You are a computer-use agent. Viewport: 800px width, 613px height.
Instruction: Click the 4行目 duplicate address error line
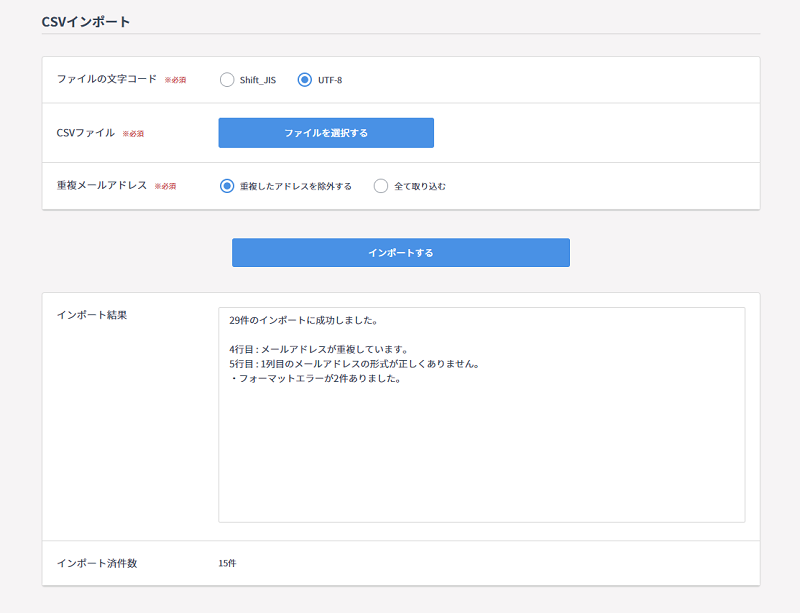(x=319, y=350)
